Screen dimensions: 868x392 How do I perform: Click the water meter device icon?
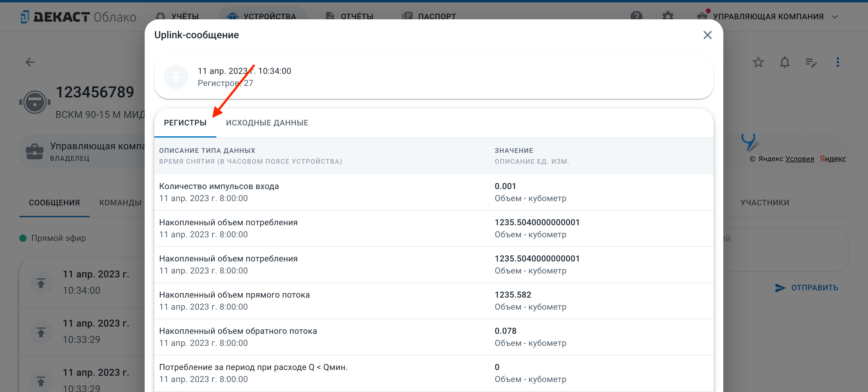35,102
